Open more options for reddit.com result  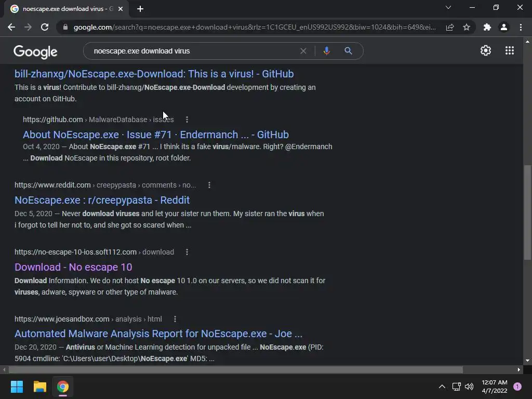click(209, 185)
